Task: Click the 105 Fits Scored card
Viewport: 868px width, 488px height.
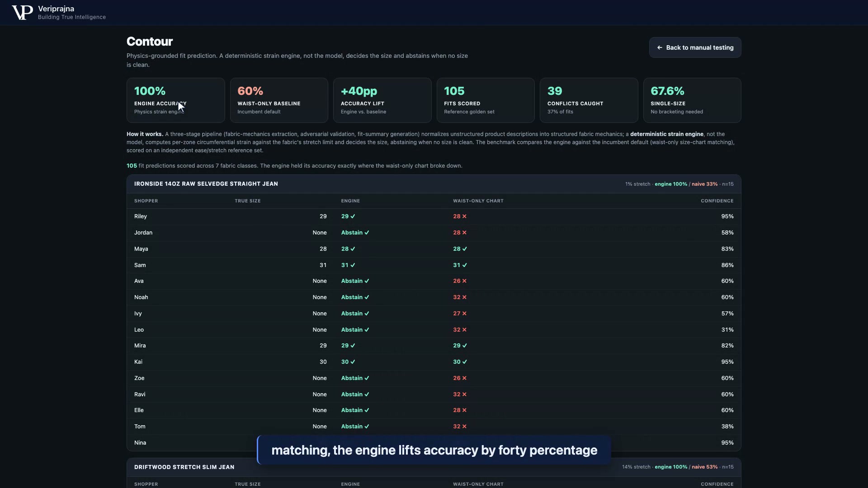Action: point(486,100)
